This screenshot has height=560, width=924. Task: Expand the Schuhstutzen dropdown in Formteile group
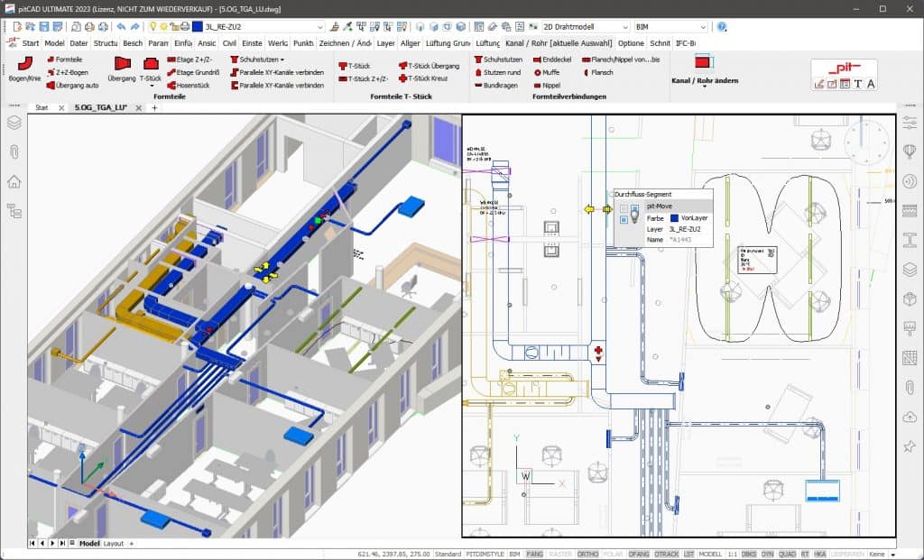pyautogui.click(x=282, y=60)
